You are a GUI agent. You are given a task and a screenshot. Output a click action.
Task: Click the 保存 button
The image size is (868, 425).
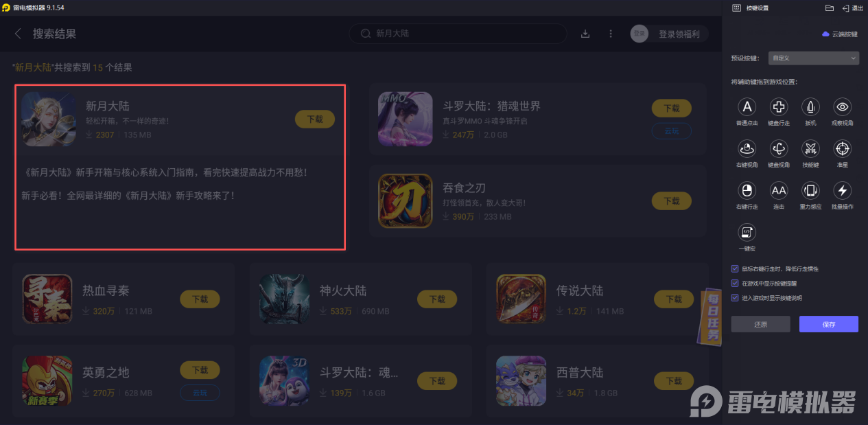829,324
